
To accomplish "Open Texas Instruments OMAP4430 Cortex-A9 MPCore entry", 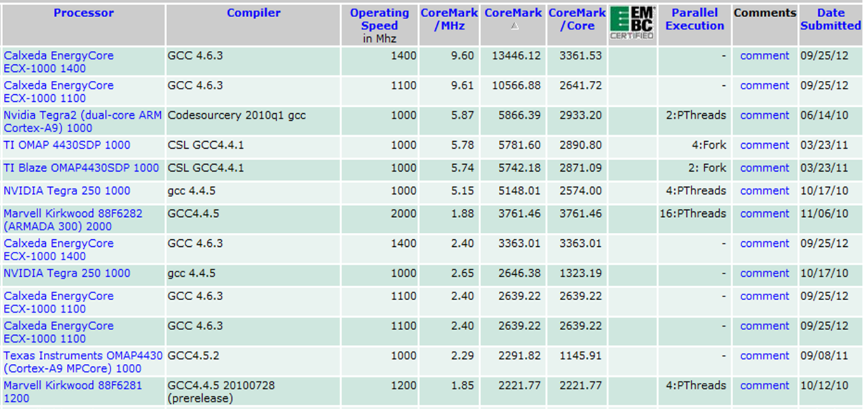I will [83, 362].
